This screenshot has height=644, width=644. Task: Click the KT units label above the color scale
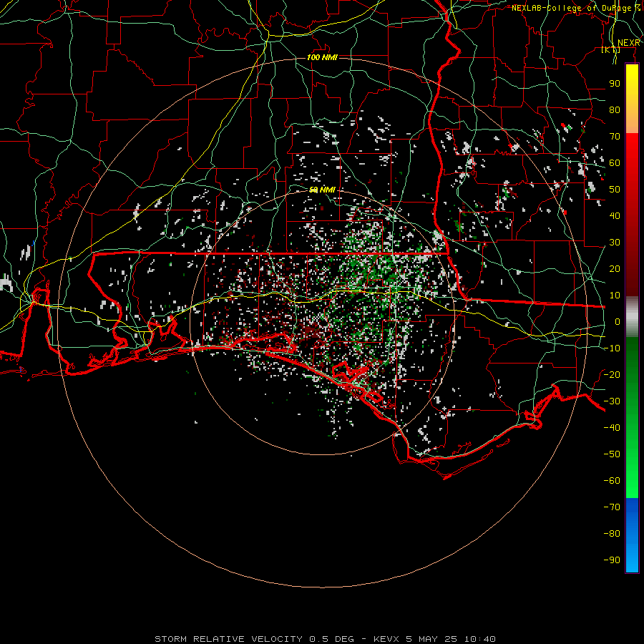(611, 49)
